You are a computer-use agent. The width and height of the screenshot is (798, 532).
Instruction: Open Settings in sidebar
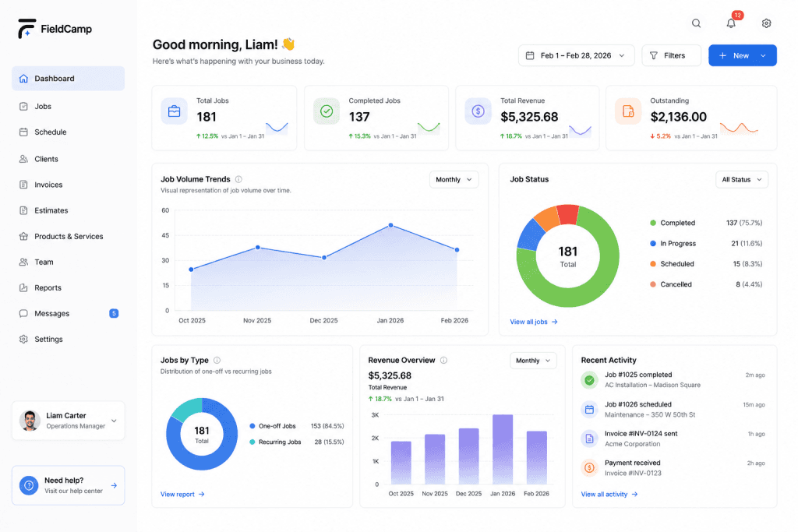(69, 339)
